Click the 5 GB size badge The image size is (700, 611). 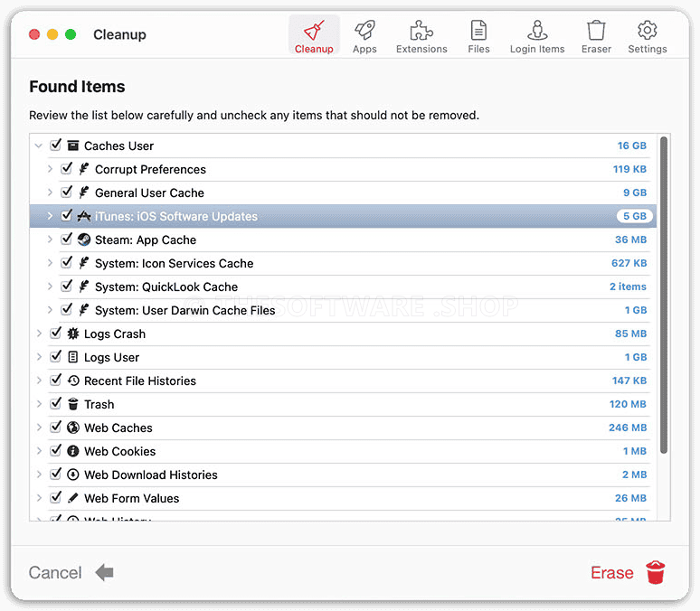[634, 216]
